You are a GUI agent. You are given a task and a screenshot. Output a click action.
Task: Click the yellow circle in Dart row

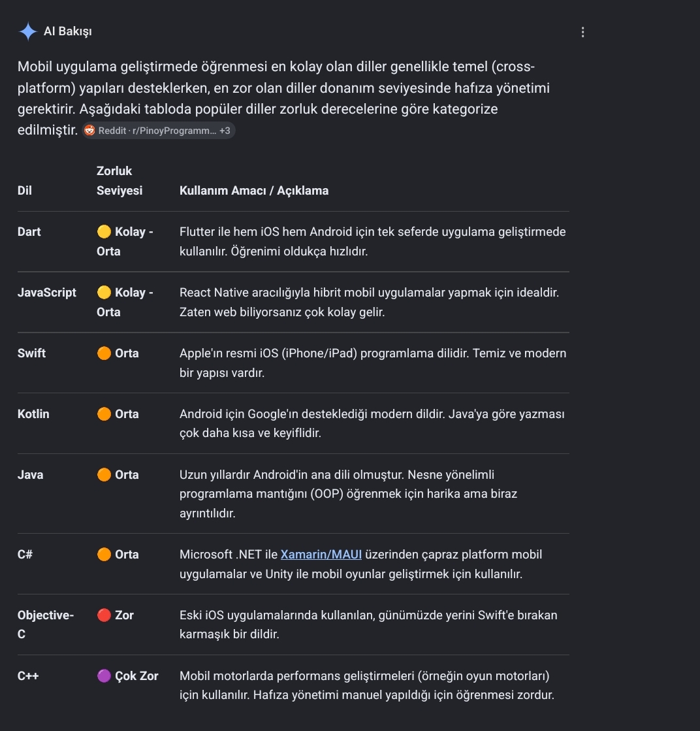pos(104,232)
